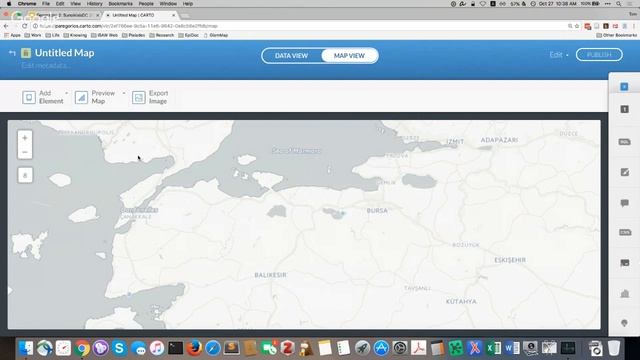Select the first Chrome tab
Screen dimensions: 640x360
click(63, 15)
